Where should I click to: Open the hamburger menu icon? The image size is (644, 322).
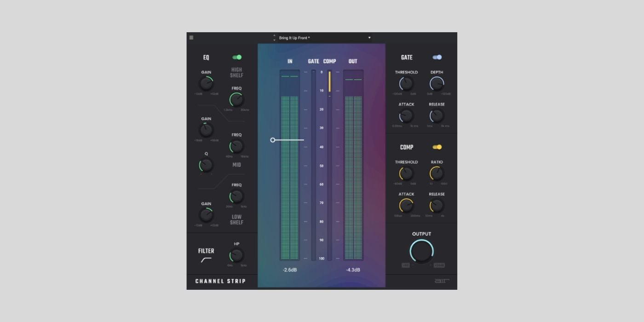point(191,38)
